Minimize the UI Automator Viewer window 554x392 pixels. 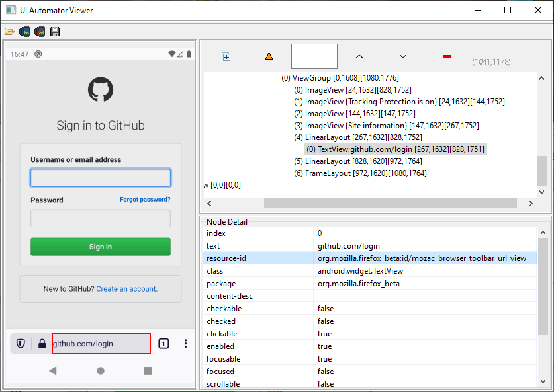point(478,10)
